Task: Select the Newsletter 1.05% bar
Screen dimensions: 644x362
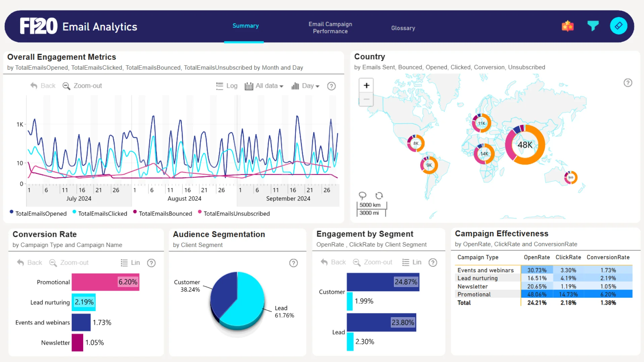Action: pyautogui.click(x=77, y=343)
